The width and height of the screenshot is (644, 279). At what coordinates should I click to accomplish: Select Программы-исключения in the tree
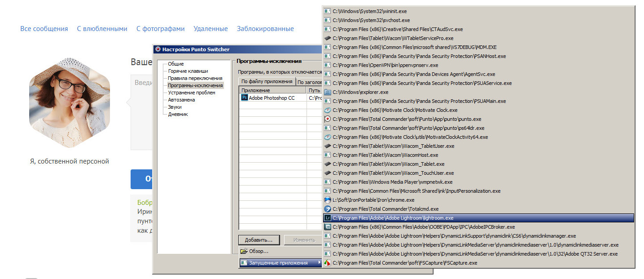coord(195,85)
